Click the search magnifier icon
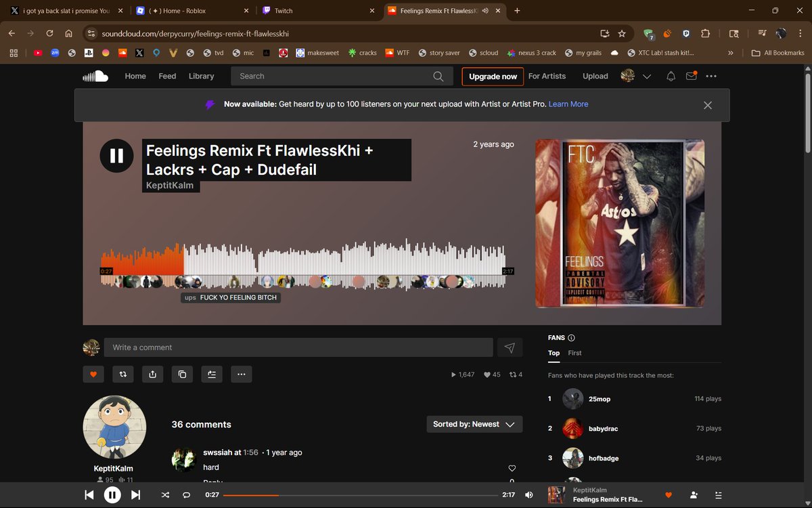The height and width of the screenshot is (508, 812). (438, 77)
